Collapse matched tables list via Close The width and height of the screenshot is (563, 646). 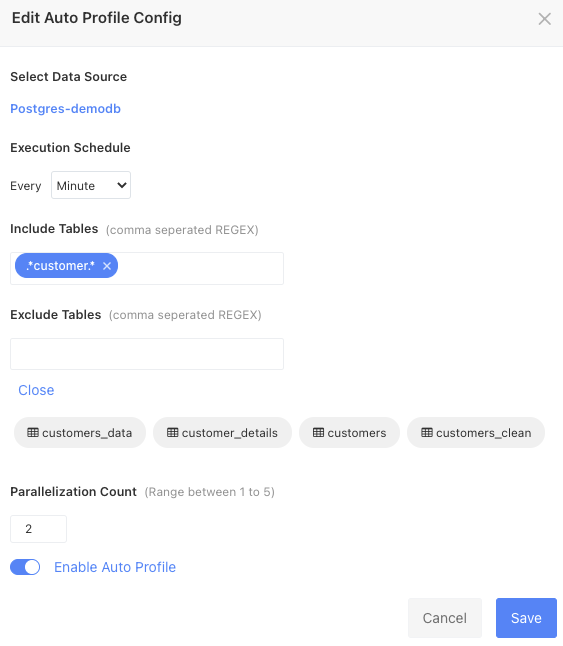[36, 390]
